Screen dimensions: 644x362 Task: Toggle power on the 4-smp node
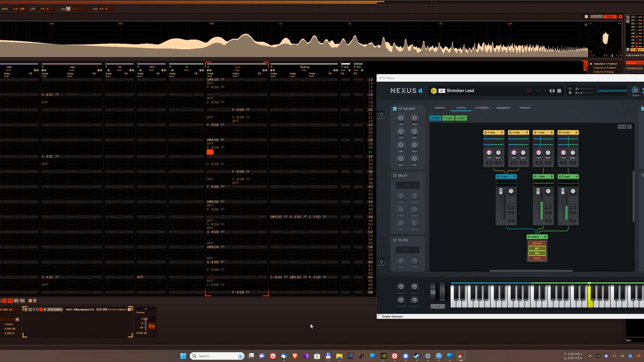511,133
